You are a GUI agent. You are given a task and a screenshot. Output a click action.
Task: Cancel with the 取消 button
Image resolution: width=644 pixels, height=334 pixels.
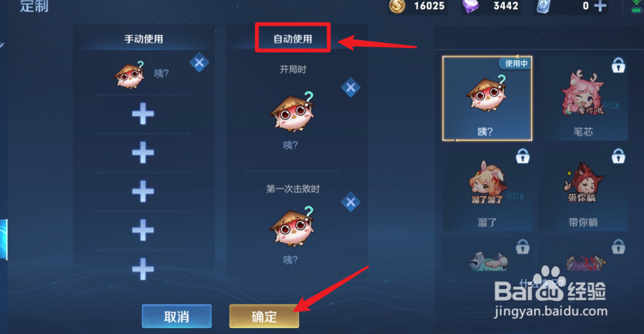pyautogui.click(x=176, y=316)
